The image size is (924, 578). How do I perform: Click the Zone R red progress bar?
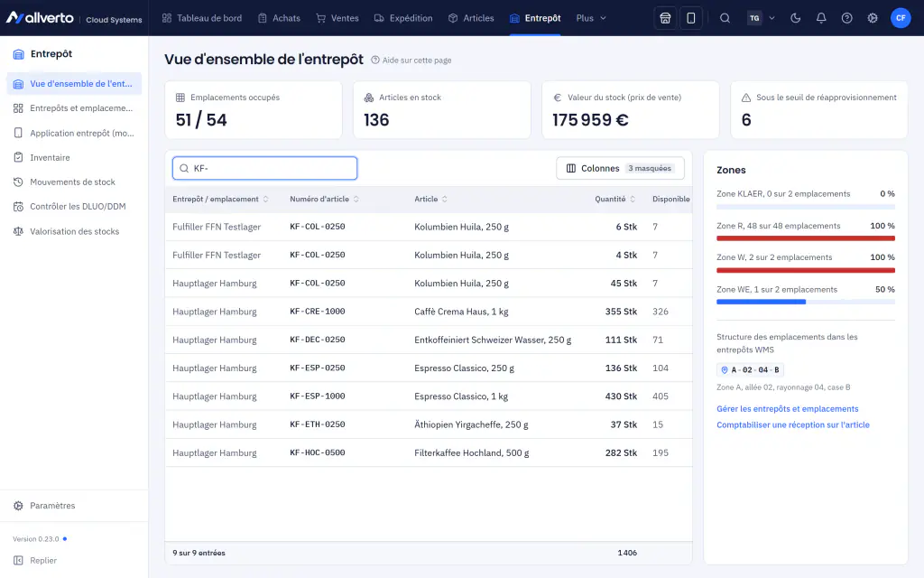tap(806, 238)
